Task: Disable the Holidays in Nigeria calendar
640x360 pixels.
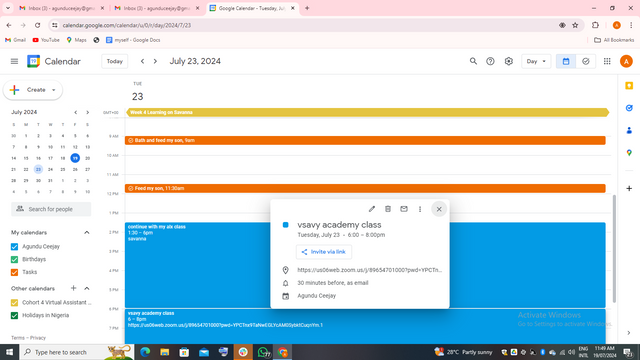Action: [14, 315]
